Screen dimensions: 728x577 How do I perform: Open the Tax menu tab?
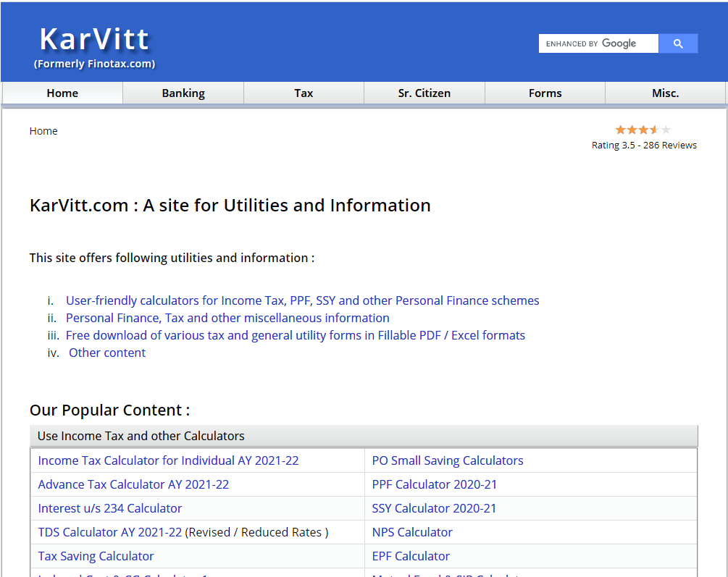(304, 93)
